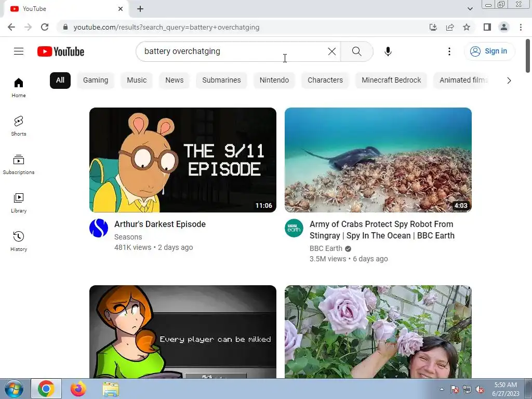Open Chrome from the taskbar

[x=46, y=389]
